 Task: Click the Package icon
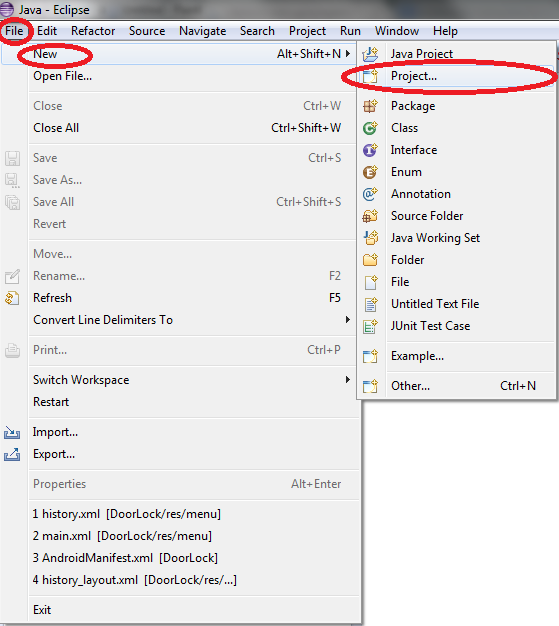tap(370, 106)
